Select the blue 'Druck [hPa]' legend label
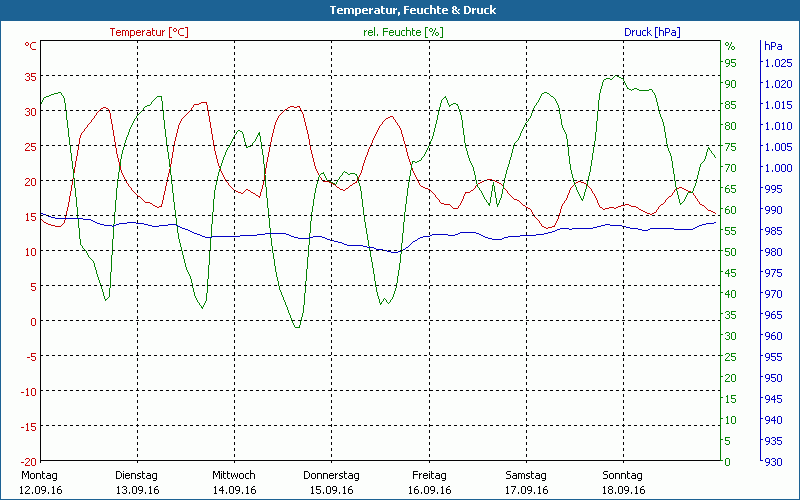Image resolution: width=800 pixels, height=500 pixels. pos(652,32)
